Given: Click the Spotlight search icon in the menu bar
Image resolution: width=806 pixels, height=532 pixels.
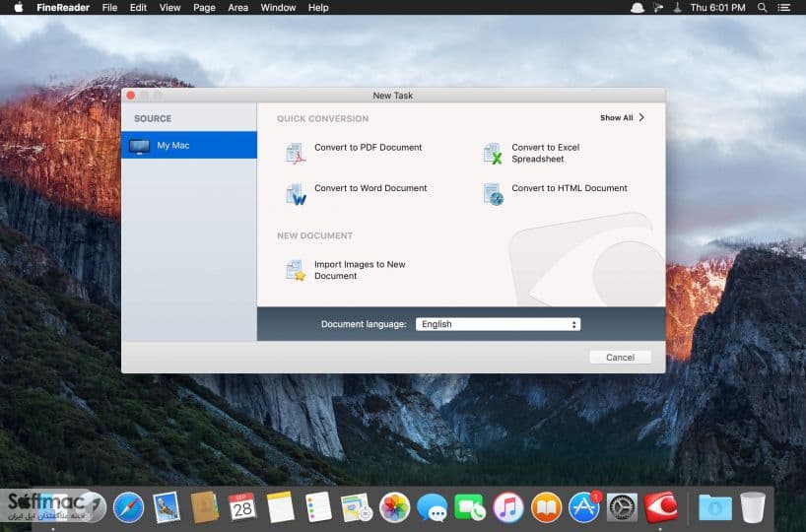Looking at the screenshot, I should coord(763,8).
